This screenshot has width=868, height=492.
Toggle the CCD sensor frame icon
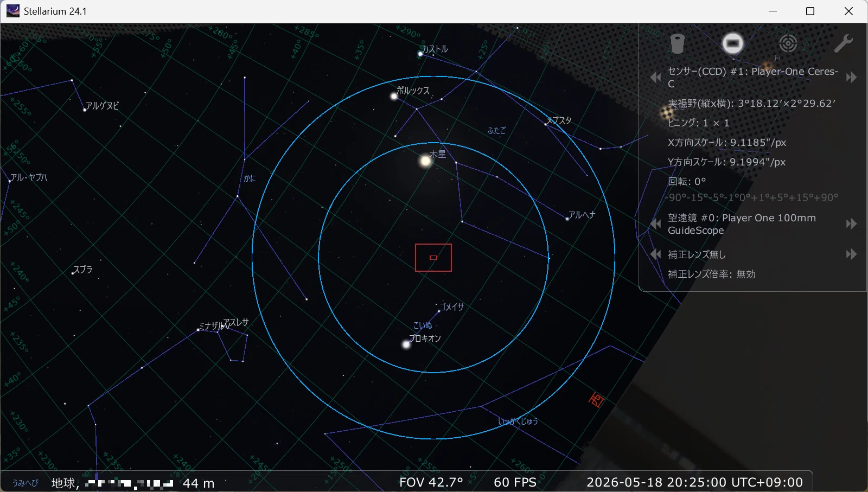pyautogui.click(x=732, y=43)
